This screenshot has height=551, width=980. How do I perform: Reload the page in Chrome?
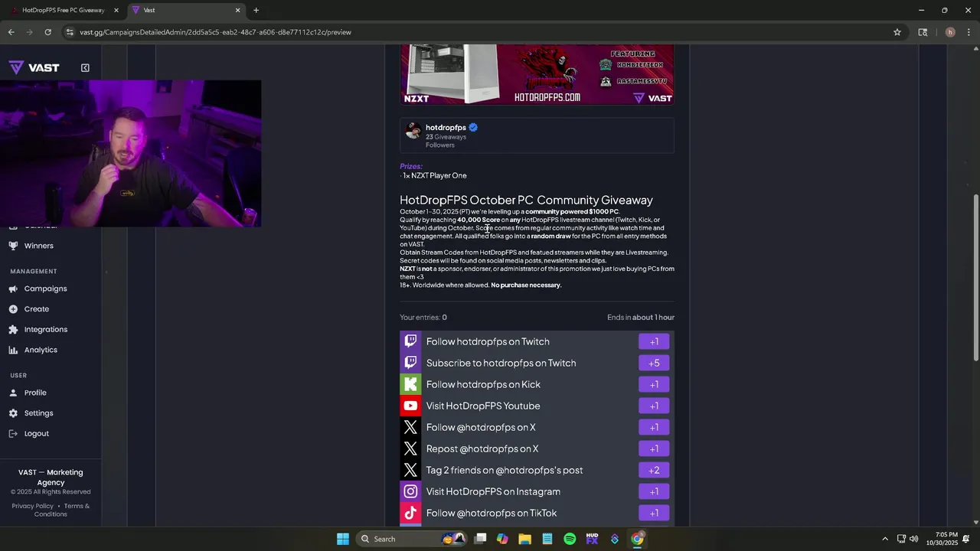(x=47, y=32)
